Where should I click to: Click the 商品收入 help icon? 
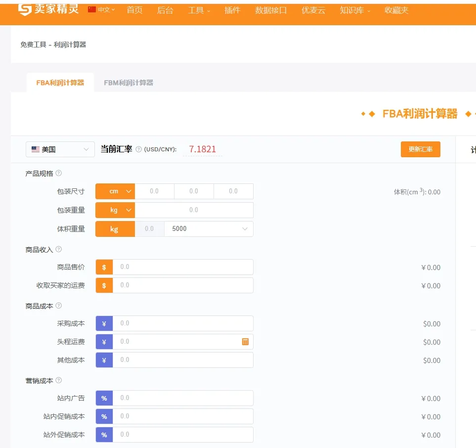click(59, 249)
